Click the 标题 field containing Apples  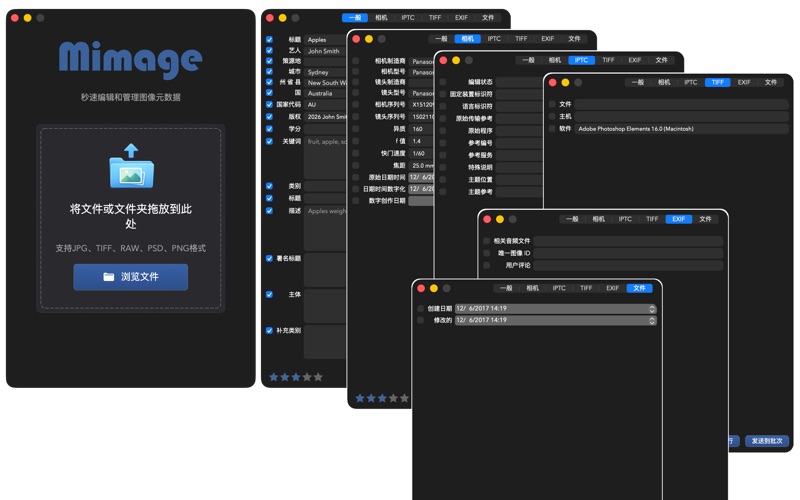point(325,39)
